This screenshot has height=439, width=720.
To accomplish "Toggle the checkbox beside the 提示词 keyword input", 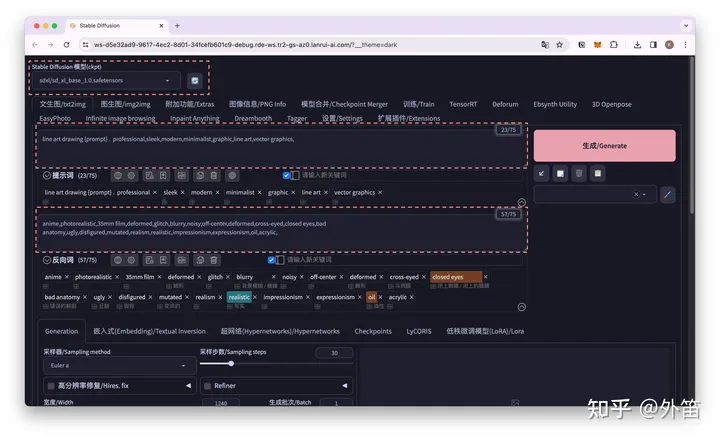I will pos(286,175).
